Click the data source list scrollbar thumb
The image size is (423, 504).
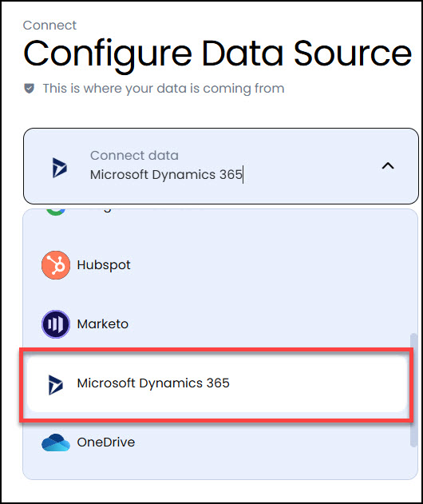[413, 390]
